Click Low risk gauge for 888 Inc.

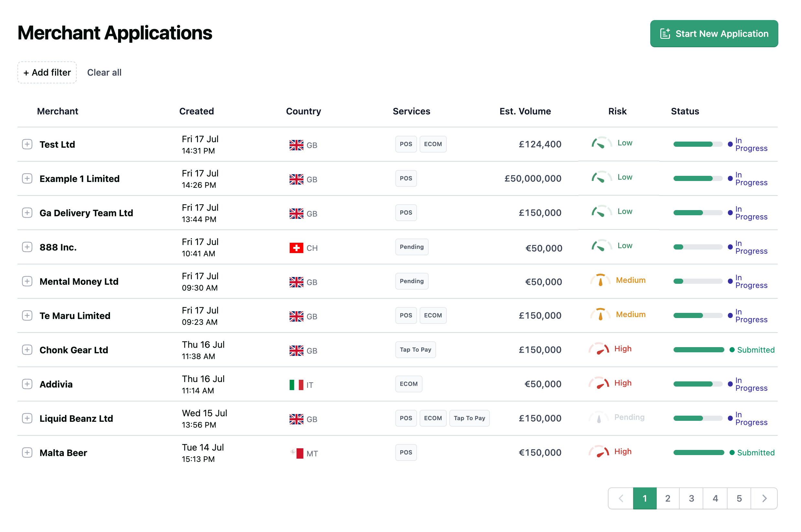[x=601, y=246]
